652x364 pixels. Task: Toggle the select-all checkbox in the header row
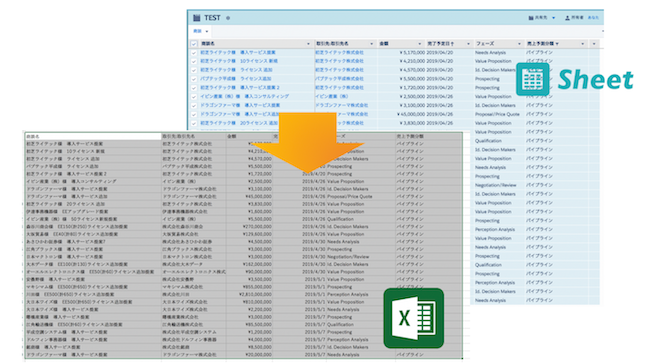(194, 44)
